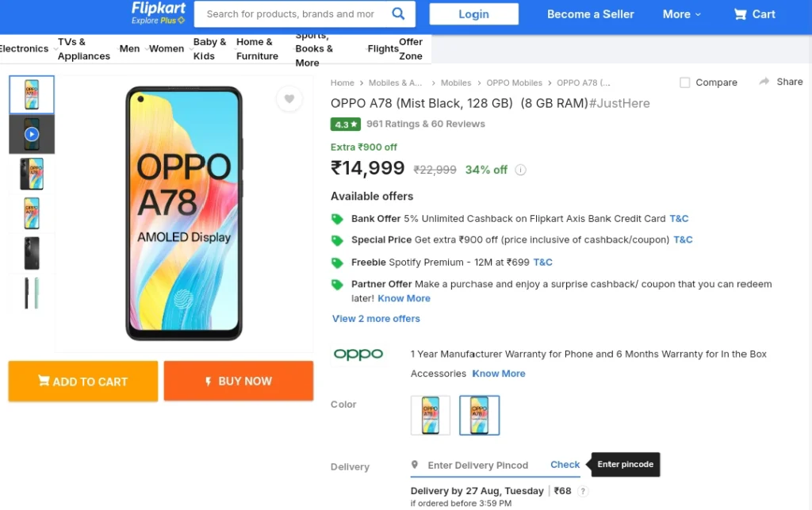
Task: Click the Share arrow icon
Action: [764, 81]
